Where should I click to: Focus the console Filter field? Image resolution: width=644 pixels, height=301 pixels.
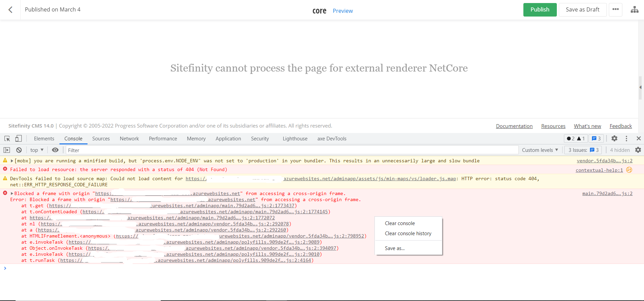tap(292, 150)
